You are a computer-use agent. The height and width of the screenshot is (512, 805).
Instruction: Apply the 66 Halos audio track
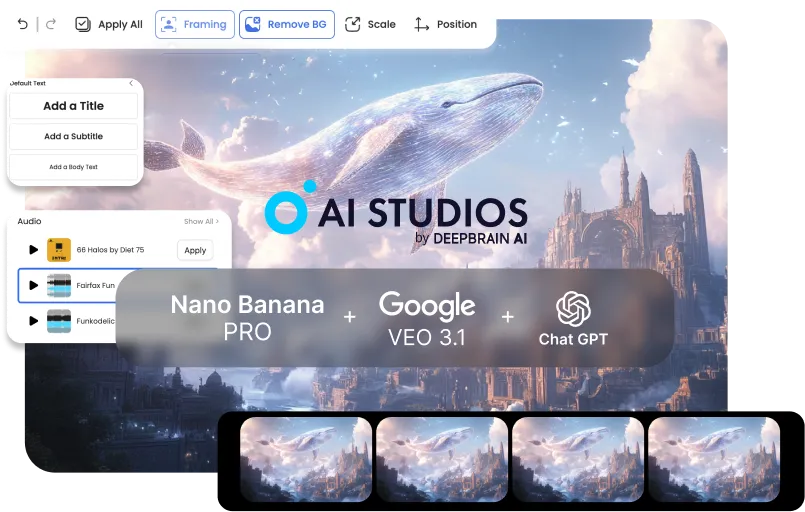[195, 250]
